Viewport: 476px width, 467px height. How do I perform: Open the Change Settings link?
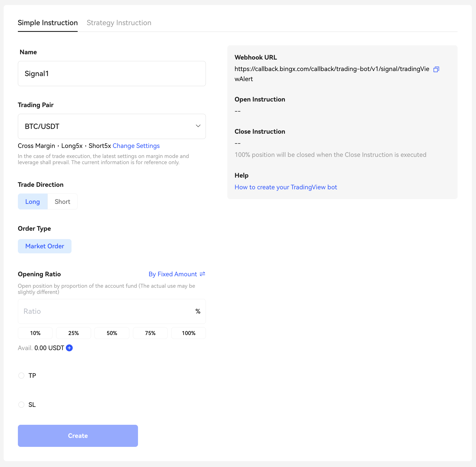click(136, 146)
